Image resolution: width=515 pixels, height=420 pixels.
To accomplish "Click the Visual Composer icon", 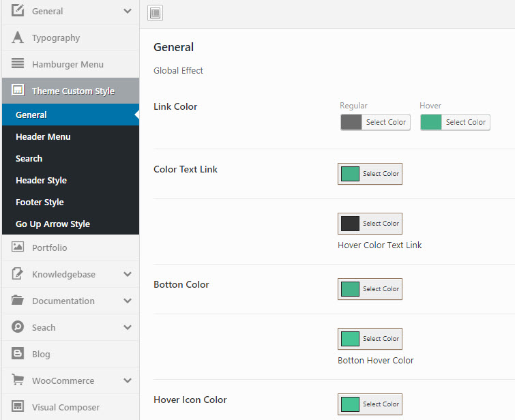I will click(18, 407).
